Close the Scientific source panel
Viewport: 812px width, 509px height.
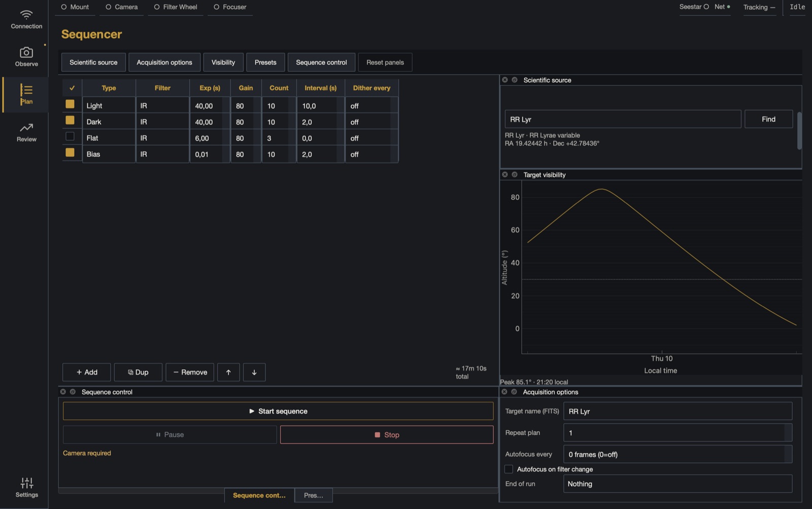click(x=505, y=80)
